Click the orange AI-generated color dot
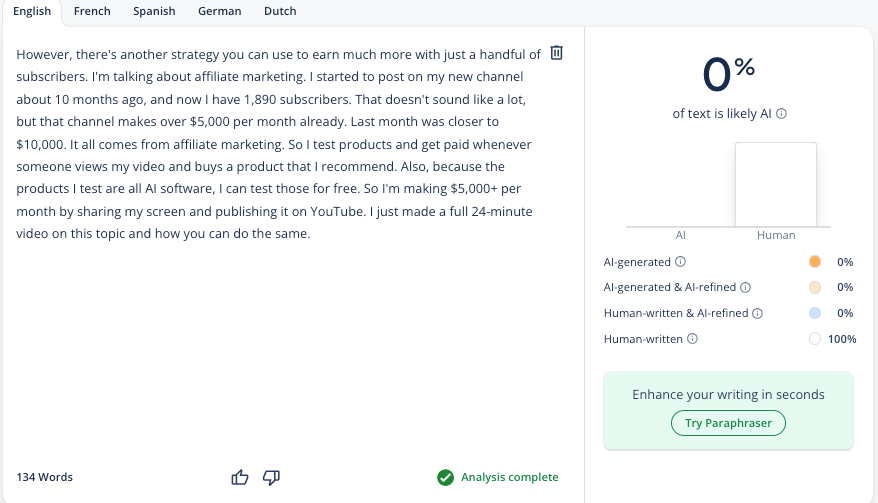 pyautogui.click(x=815, y=262)
